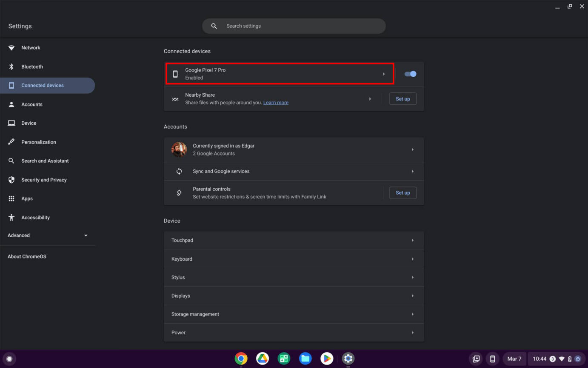Switch to the Security and Privacy section
The width and height of the screenshot is (588, 368).
pos(44,180)
